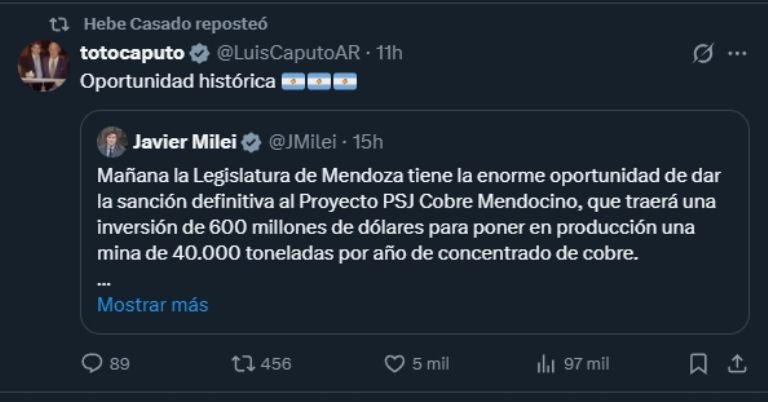Open totocaputo profile avatar
The width and height of the screenshot is (768, 402).
point(43,66)
